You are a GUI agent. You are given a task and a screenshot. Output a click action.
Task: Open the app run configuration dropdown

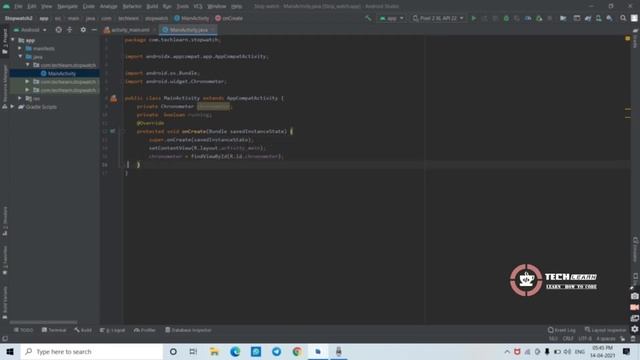(x=391, y=18)
